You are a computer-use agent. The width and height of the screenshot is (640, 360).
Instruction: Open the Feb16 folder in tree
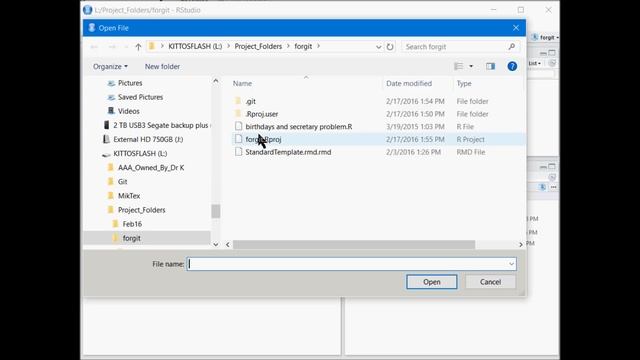pyautogui.click(x=132, y=224)
